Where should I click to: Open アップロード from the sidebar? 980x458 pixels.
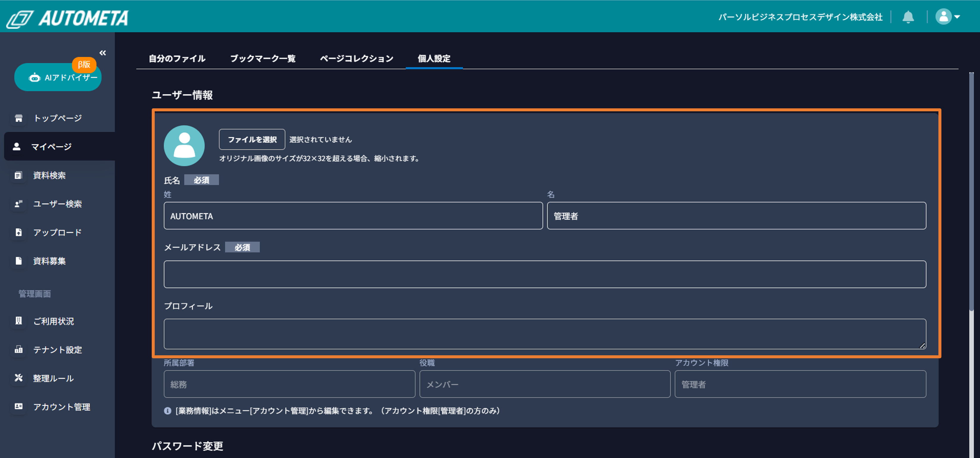point(57,232)
